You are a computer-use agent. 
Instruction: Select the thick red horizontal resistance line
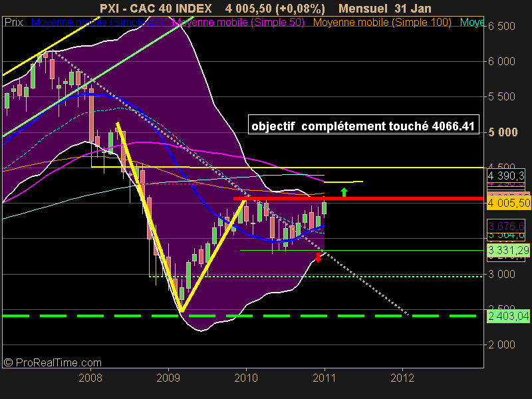358,198
